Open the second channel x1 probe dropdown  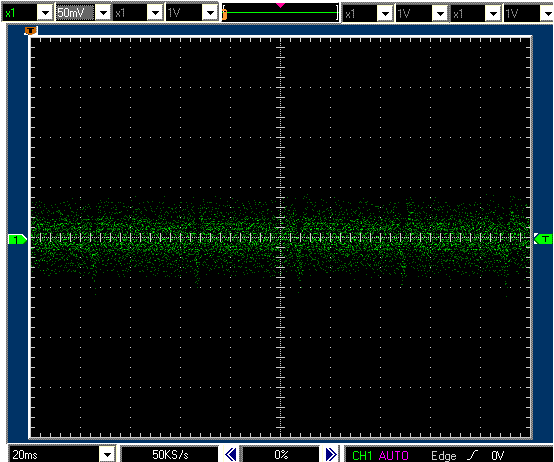(155, 13)
